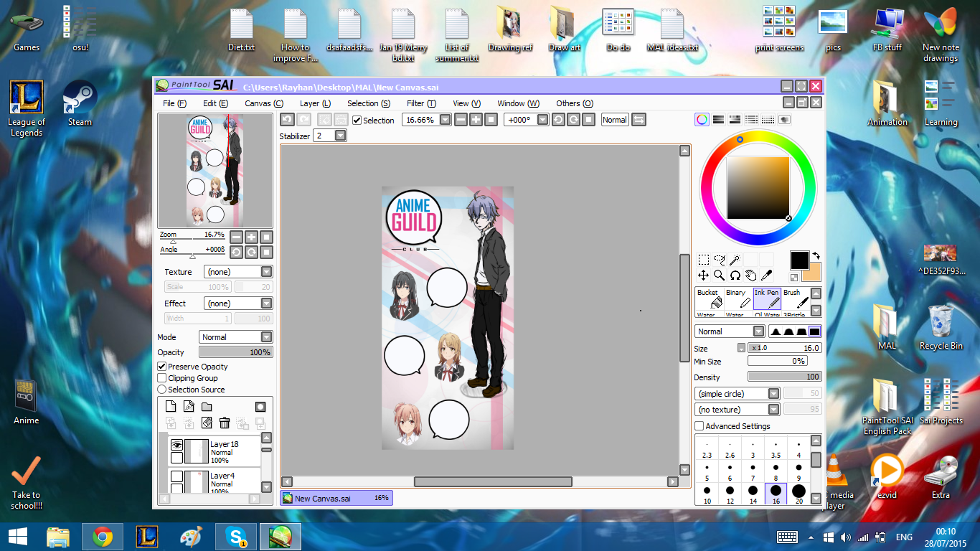The image size is (980, 551).
Task: Click the undo arrow in toolbar
Action: point(287,120)
